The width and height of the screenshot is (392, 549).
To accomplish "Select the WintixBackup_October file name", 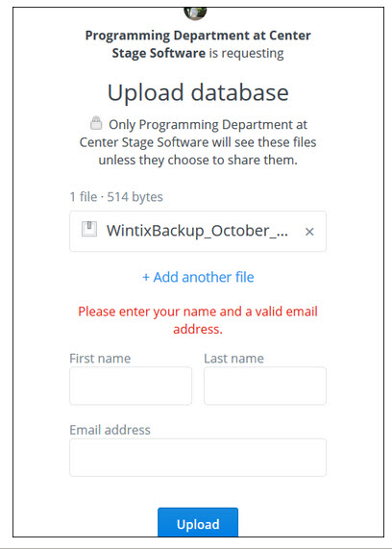I will point(197,231).
